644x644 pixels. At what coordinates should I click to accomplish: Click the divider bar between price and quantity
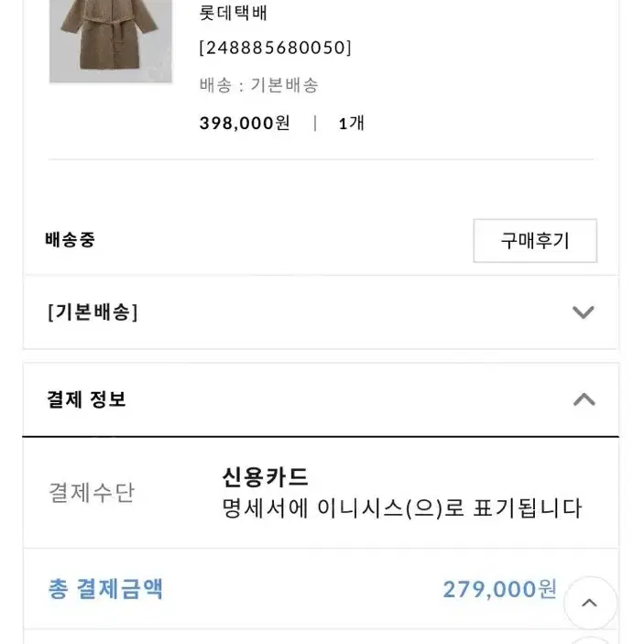click(315, 124)
